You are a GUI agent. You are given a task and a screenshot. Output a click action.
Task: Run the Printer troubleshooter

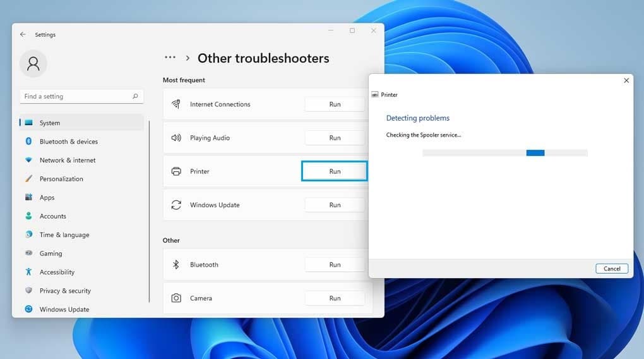point(335,171)
